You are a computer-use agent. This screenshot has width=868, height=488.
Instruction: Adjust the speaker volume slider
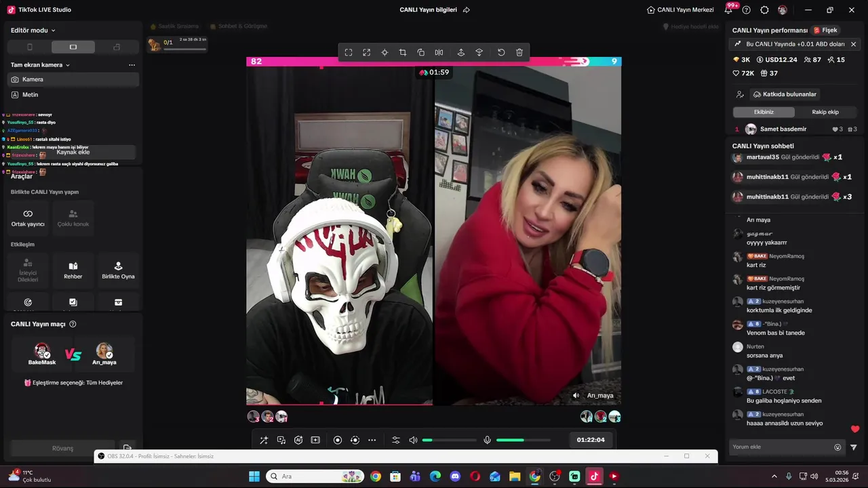[449, 440]
